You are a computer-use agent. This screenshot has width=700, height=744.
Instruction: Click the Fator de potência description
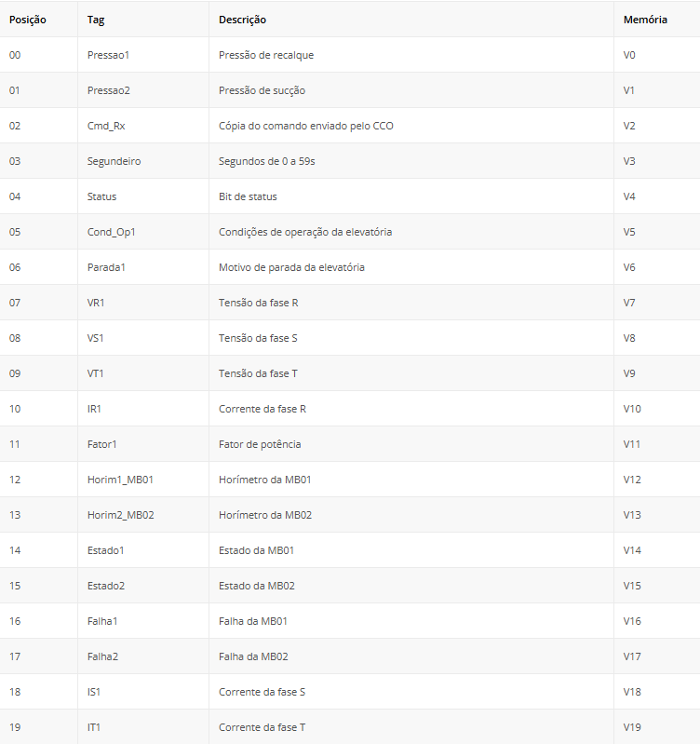point(260,444)
